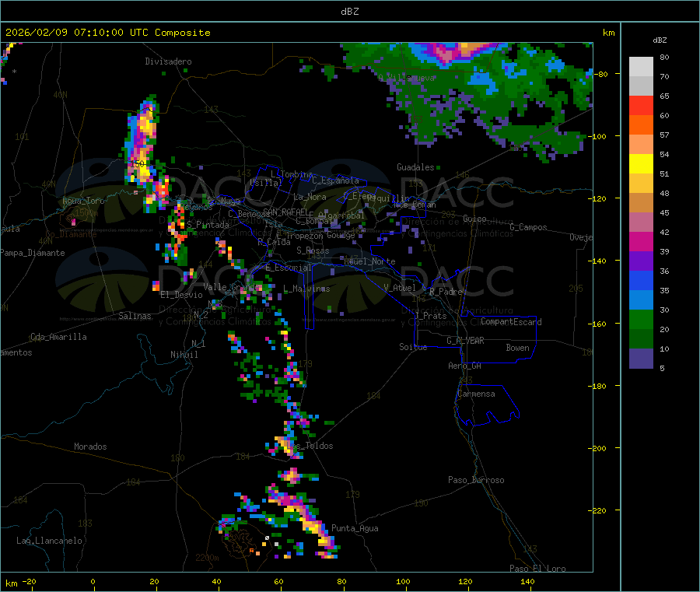Pick the 20 dBZ green legend swatch
This screenshot has height=592, width=700.
(641, 319)
